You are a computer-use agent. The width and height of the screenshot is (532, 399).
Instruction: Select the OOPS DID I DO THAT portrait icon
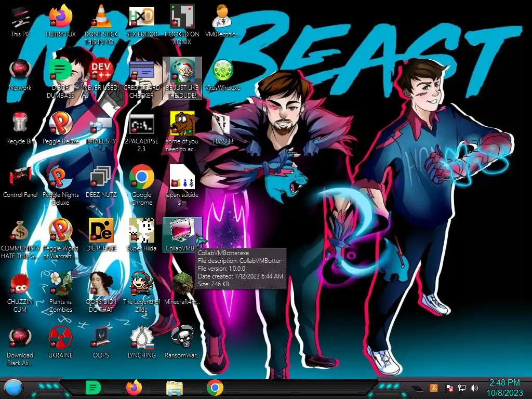(101, 292)
